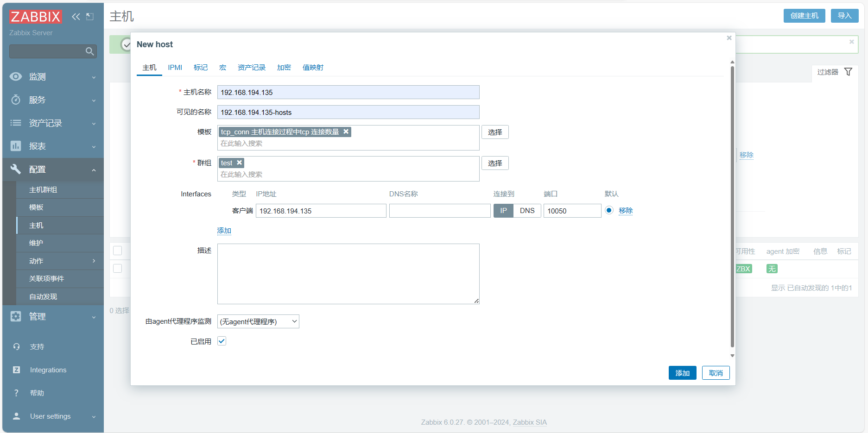Click the 移除 link for the interface
The width and height of the screenshot is (868, 433).
[x=626, y=211]
